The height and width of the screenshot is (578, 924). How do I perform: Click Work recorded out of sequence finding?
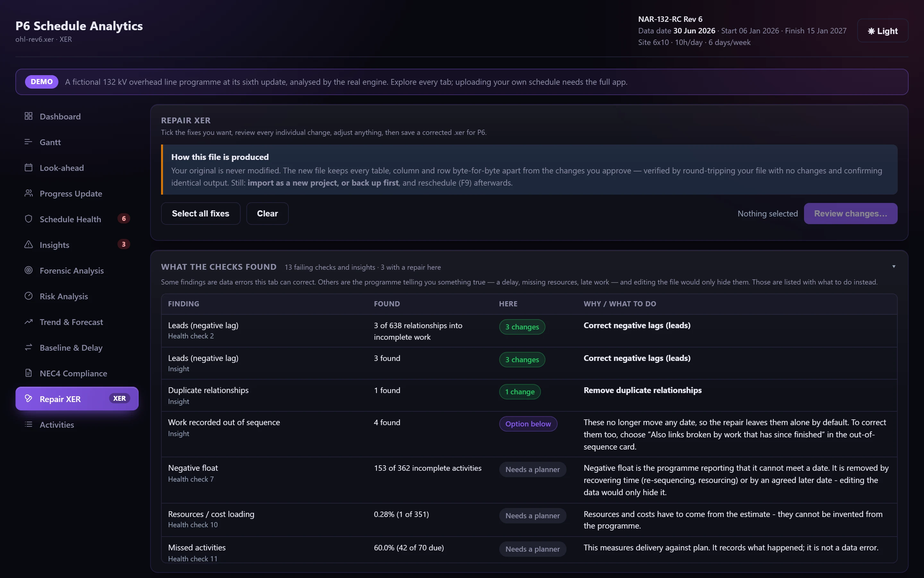click(x=224, y=422)
